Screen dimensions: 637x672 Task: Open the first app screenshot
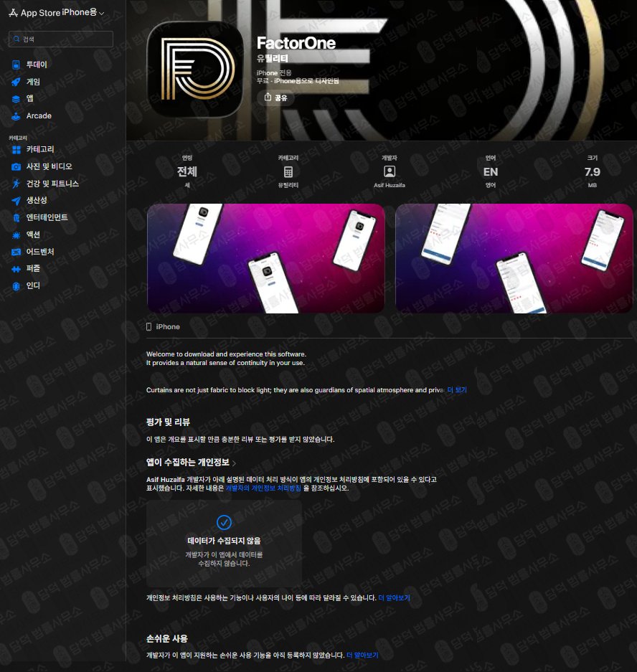click(x=265, y=258)
